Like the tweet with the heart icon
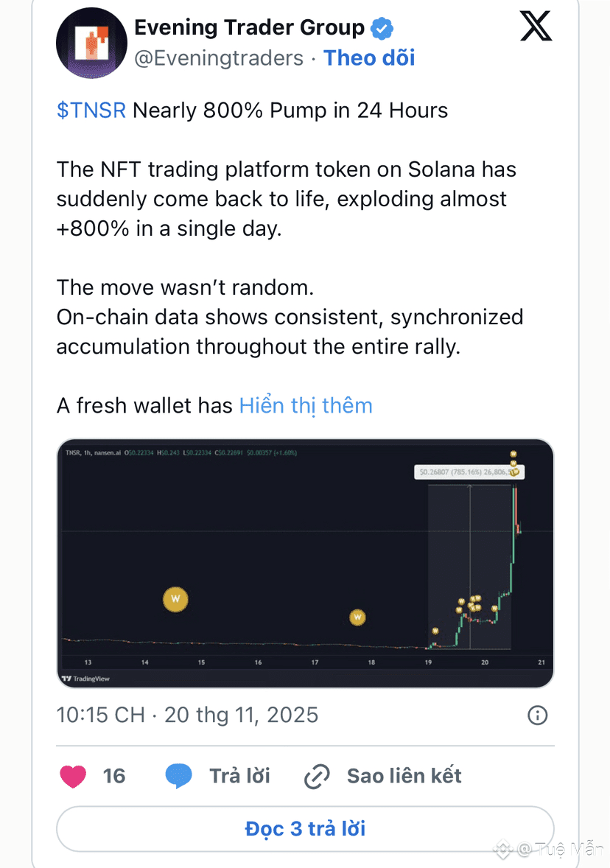 [x=72, y=776]
